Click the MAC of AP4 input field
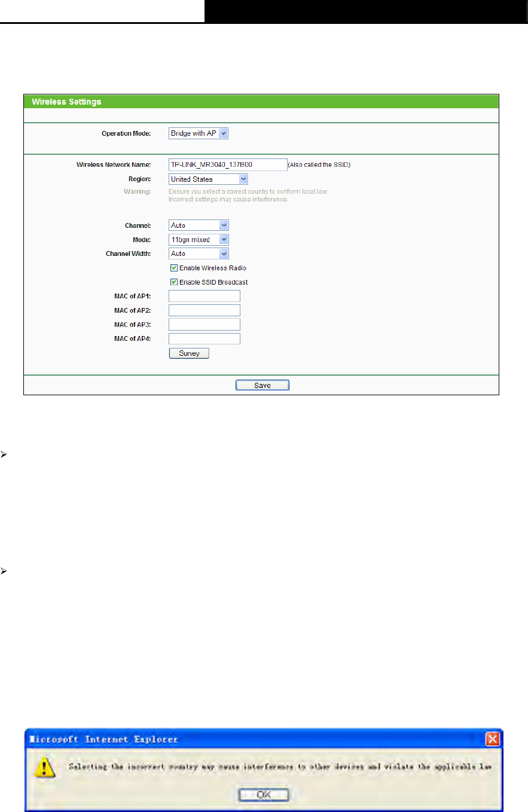The width and height of the screenshot is (528, 812). 205,339
